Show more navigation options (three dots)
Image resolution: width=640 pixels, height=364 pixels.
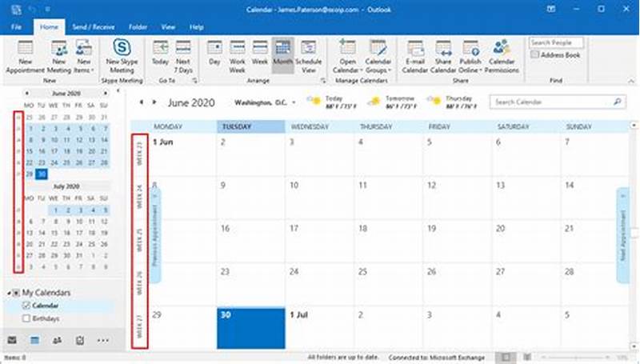point(103,340)
